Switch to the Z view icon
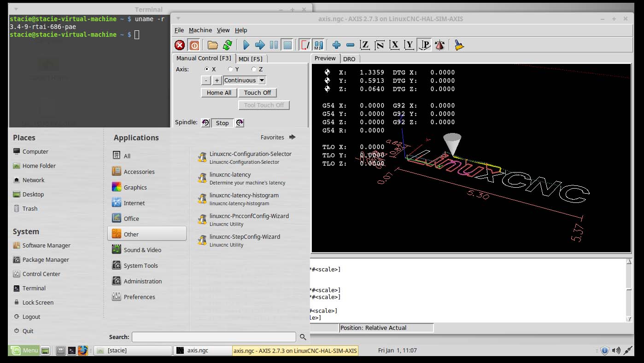 coord(365,45)
